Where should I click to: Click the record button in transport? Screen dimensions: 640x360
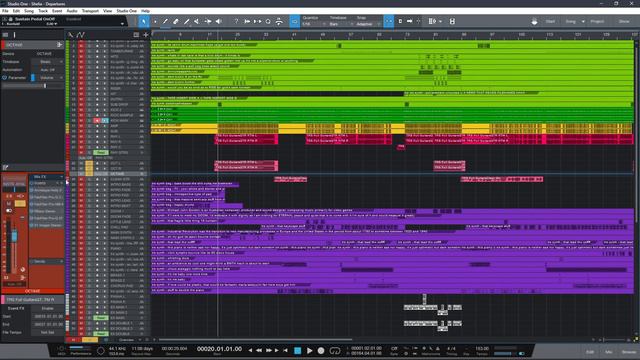[321, 350]
